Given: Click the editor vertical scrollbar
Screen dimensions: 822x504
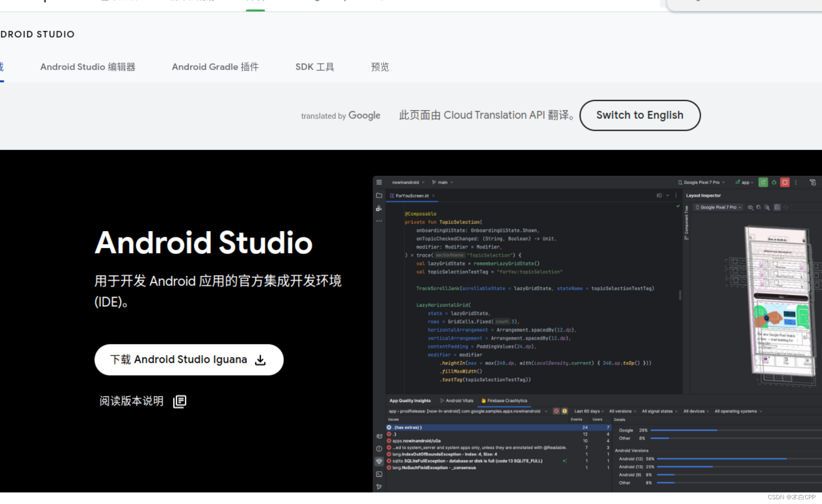Looking at the screenshot, I should (x=680, y=295).
